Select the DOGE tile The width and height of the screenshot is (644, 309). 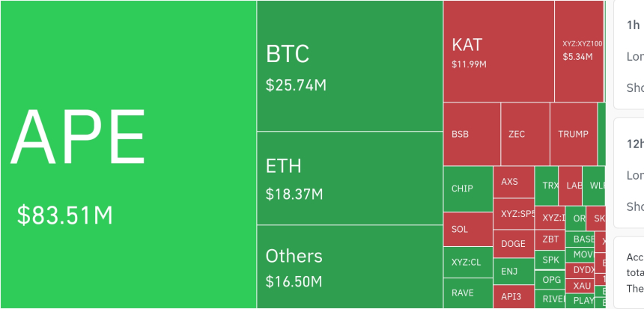tap(513, 243)
